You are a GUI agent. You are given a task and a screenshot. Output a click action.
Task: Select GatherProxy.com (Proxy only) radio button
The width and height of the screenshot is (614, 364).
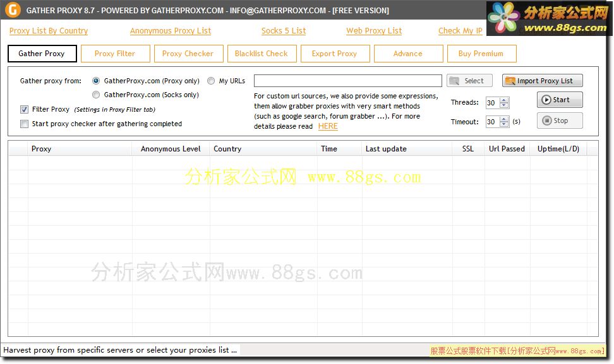96,81
